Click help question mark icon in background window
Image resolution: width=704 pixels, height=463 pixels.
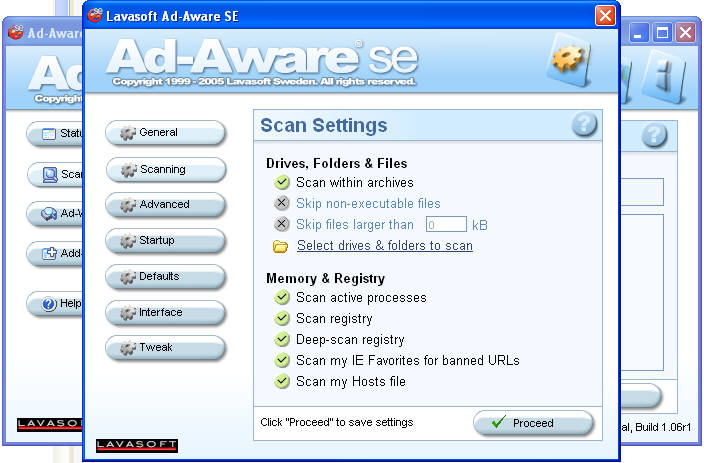click(x=654, y=135)
